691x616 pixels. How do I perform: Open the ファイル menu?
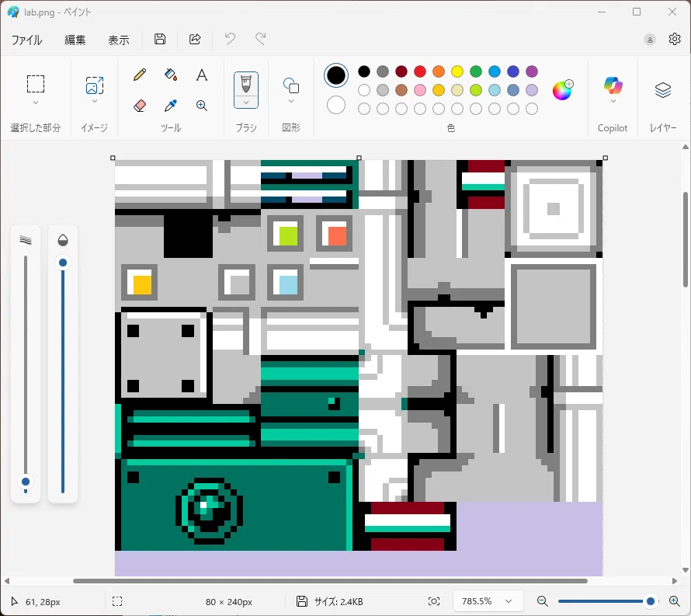click(27, 40)
